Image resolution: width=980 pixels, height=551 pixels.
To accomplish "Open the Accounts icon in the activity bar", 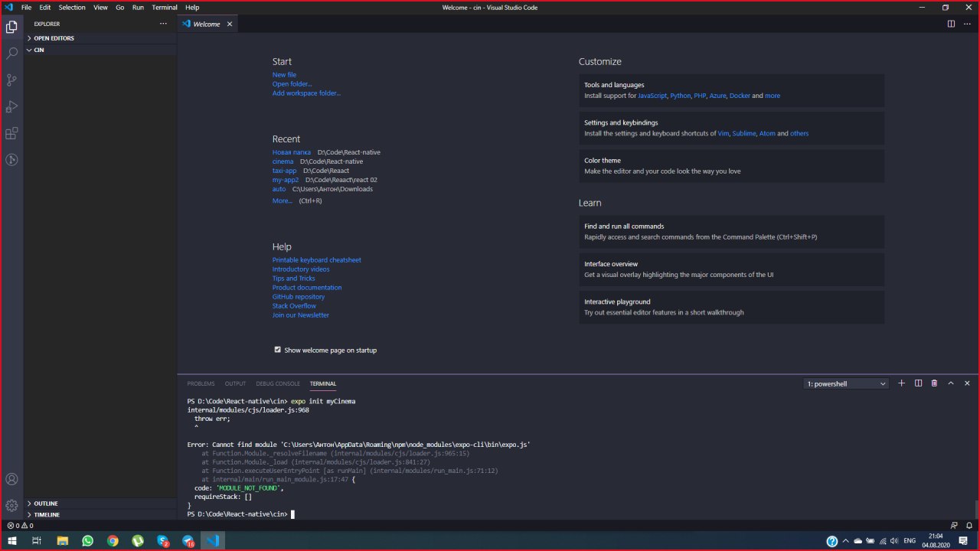I will click(x=11, y=479).
